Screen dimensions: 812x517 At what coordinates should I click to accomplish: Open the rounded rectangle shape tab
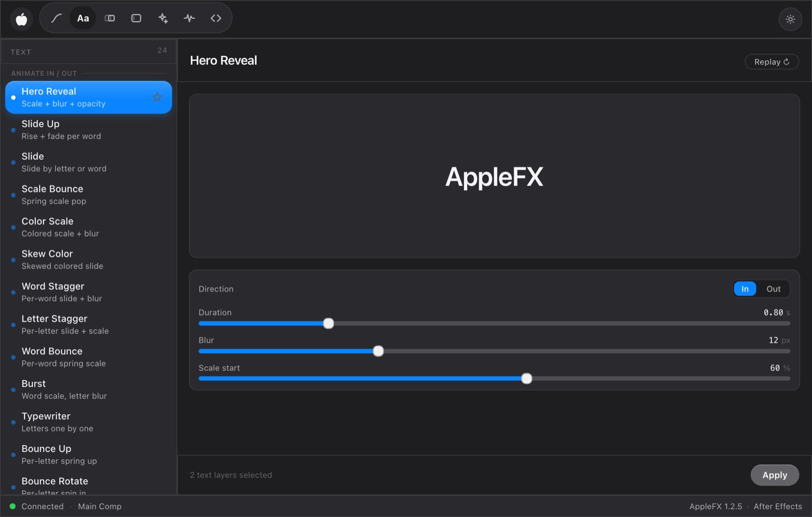(136, 18)
